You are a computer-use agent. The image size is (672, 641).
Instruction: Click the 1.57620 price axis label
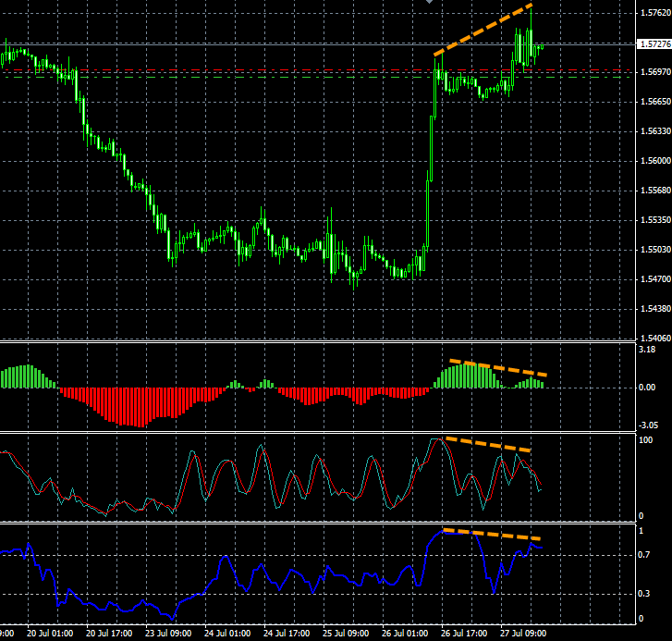coord(655,13)
